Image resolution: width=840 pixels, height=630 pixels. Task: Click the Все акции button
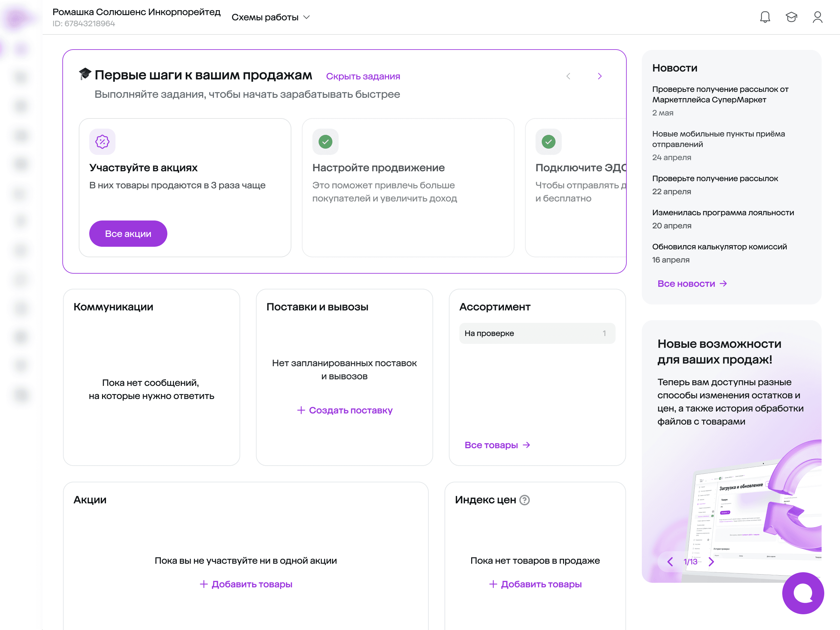click(128, 234)
